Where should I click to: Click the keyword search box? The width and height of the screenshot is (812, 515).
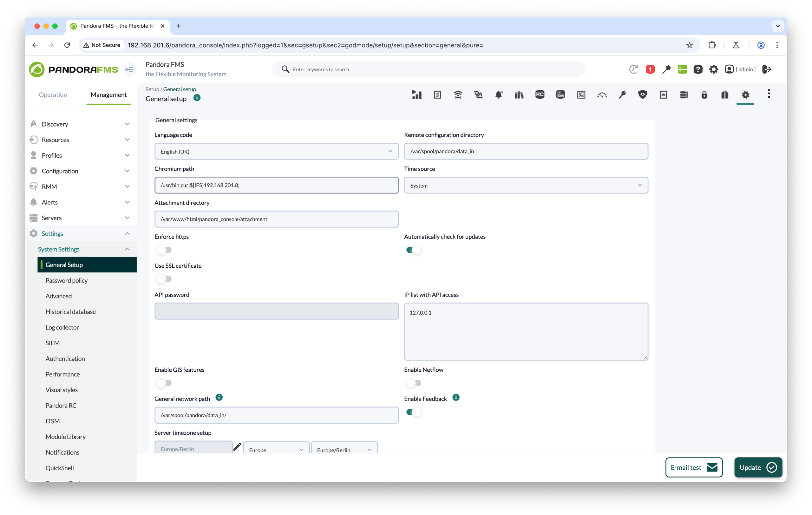click(428, 69)
